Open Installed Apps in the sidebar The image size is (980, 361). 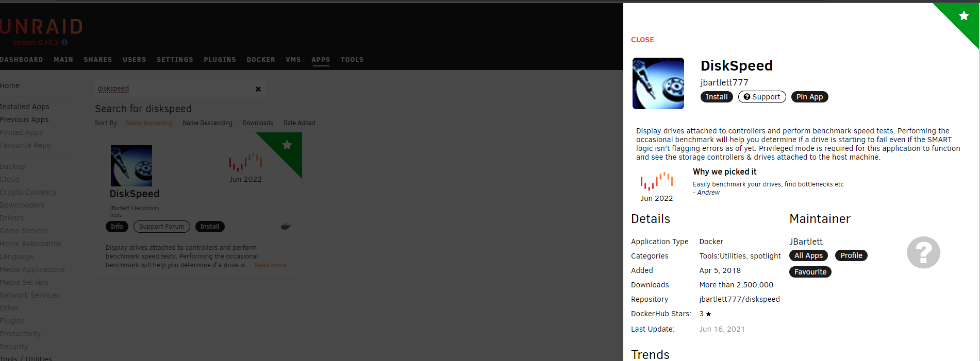(x=25, y=107)
